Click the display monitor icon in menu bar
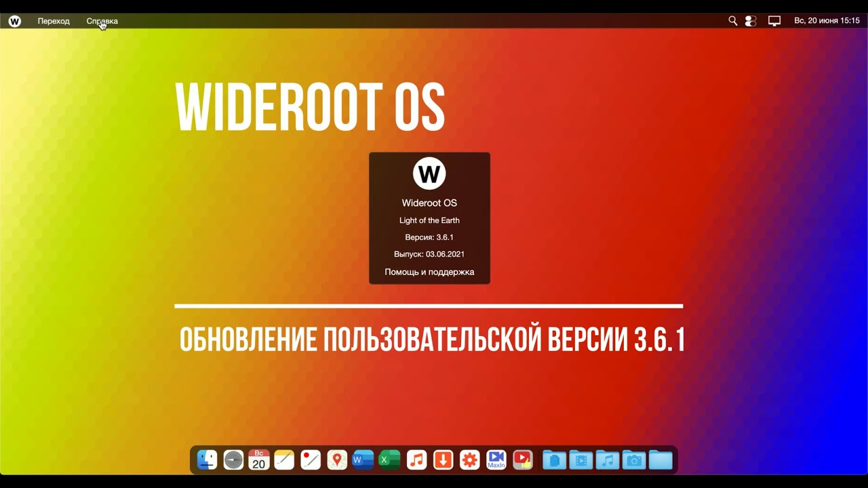The height and width of the screenshot is (488, 868). click(x=774, y=21)
